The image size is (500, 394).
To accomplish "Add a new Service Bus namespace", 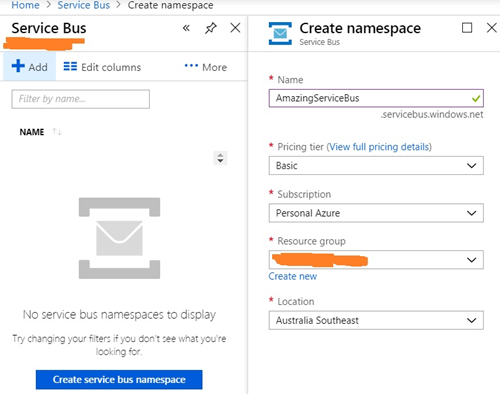I will pos(29,67).
